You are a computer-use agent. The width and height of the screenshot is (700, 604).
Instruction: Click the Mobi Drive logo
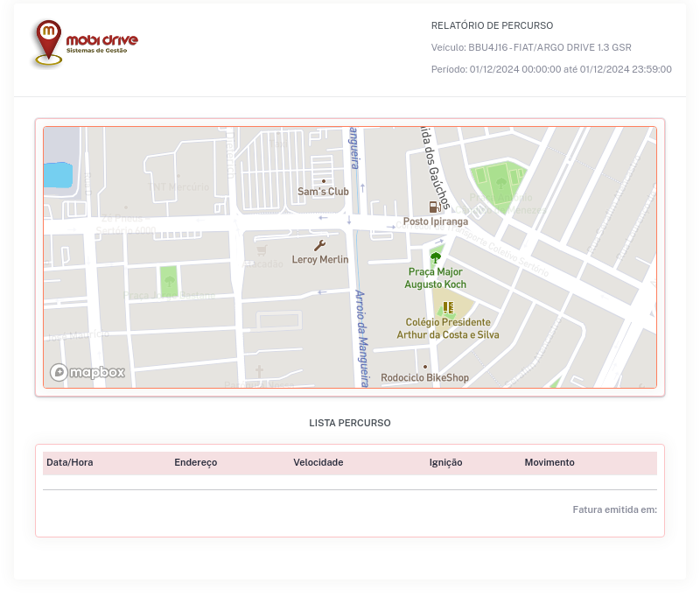coord(86,43)
